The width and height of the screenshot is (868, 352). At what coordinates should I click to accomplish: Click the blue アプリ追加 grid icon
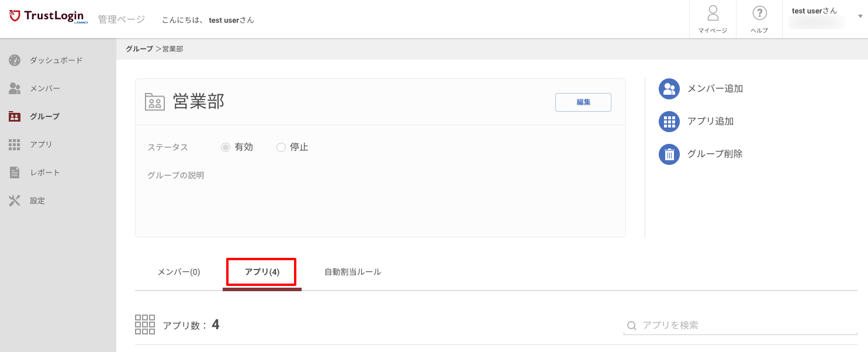coord(669,122)
